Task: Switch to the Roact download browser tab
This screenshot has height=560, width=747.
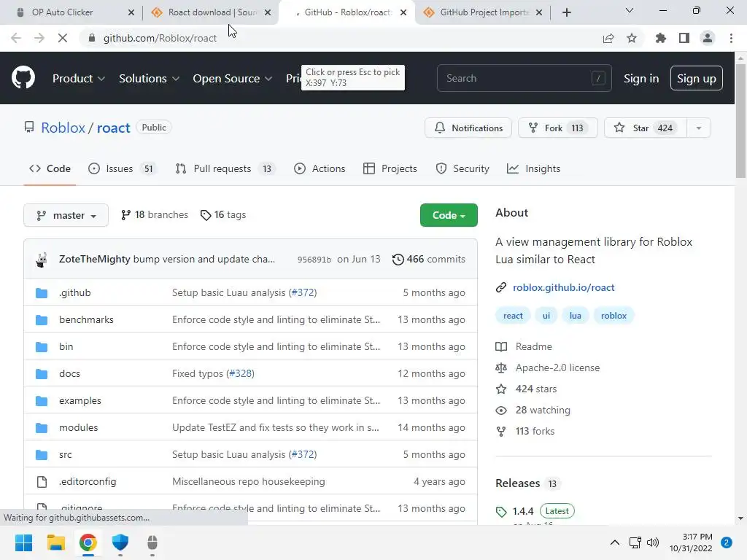Action: (x=211, y=12)
